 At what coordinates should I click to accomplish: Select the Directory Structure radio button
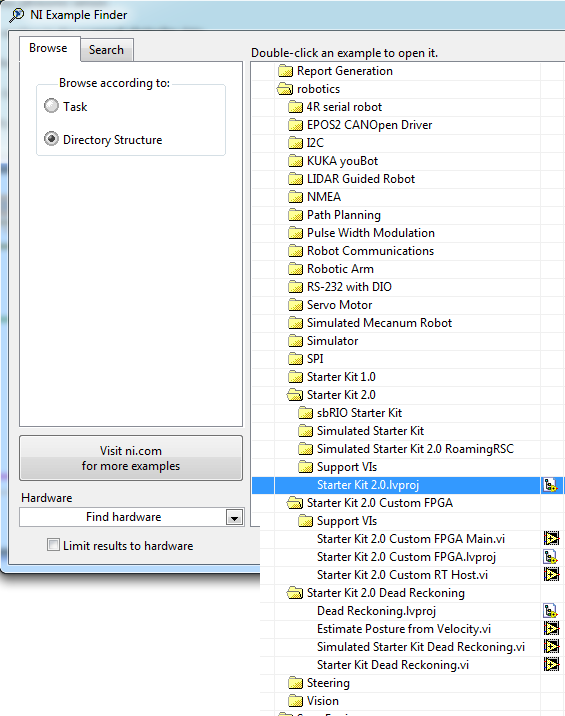(51, 139)
